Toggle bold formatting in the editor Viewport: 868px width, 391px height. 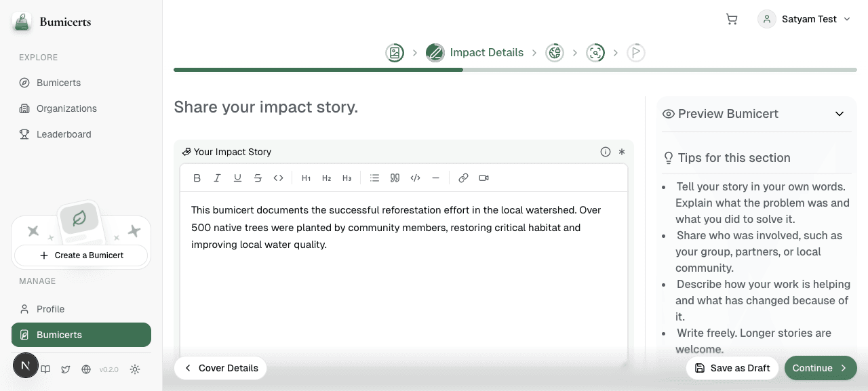(x=197, y=178)
